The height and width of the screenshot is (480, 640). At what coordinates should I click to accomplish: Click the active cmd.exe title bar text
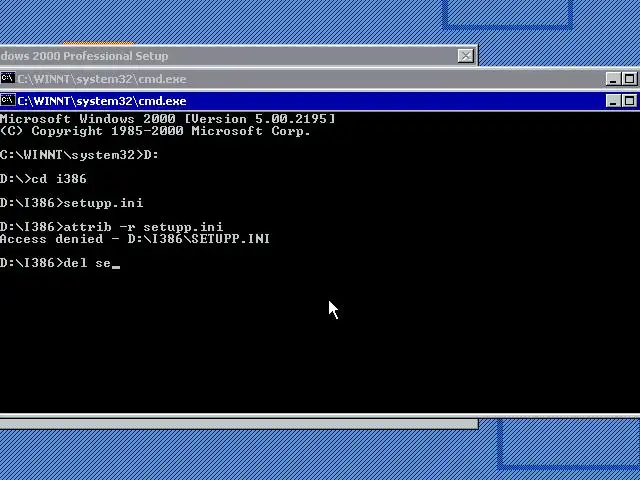click(102, 101)
